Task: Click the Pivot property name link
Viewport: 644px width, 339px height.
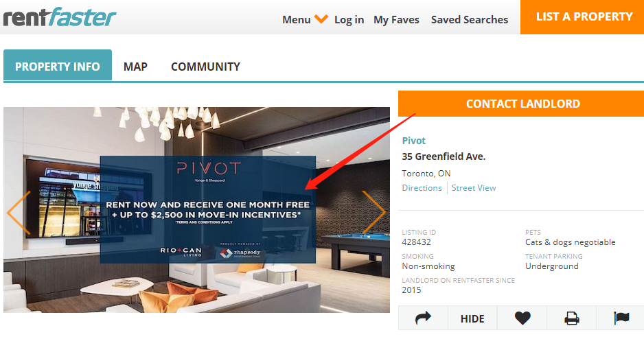Action: (x=413, y=141)
